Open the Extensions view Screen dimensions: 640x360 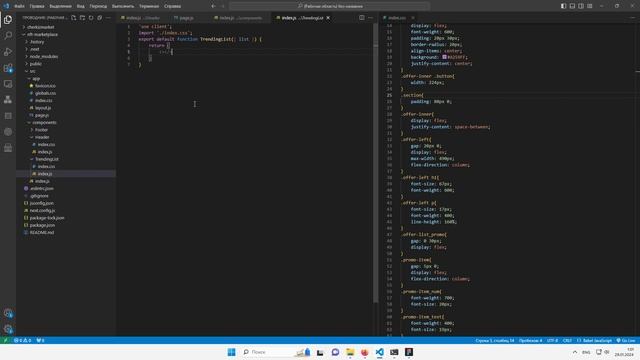tap(8, 68)
